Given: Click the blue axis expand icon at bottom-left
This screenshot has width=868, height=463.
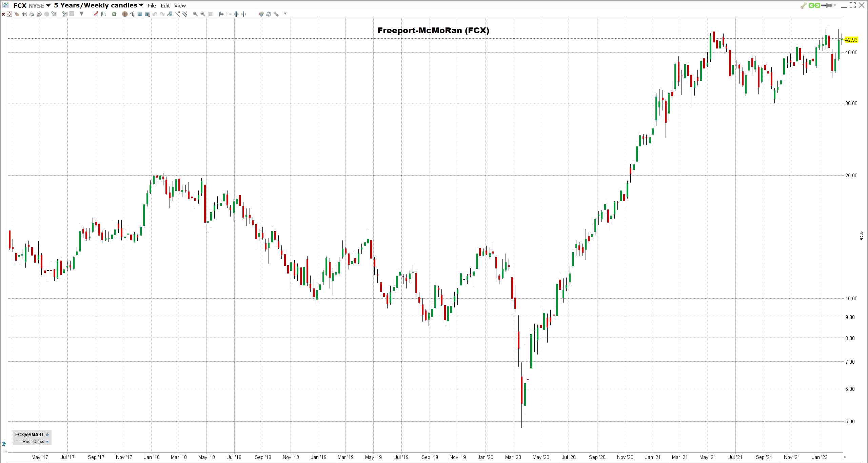Looking at the screenshot, I should [4, 444].
